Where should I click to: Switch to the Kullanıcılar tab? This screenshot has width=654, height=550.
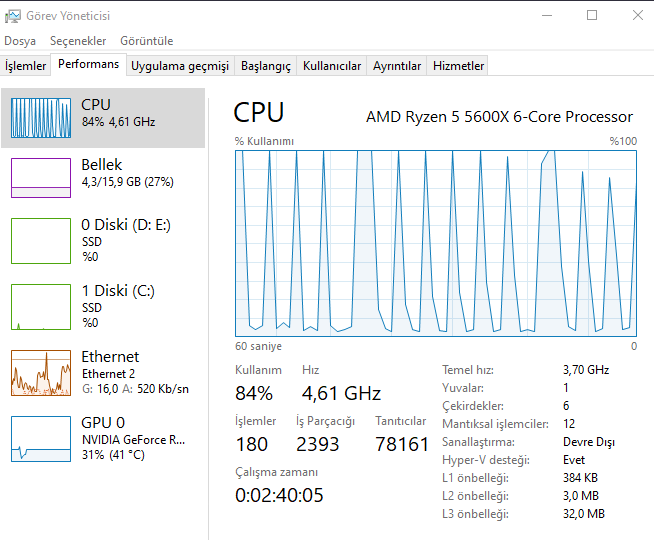click(x=332, y=66)
